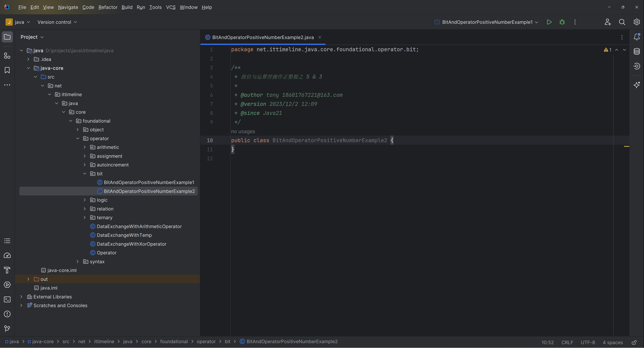Screen dimensions: 644x348
Task: Collapse the java-core module
Action: [x=28, y=68]
